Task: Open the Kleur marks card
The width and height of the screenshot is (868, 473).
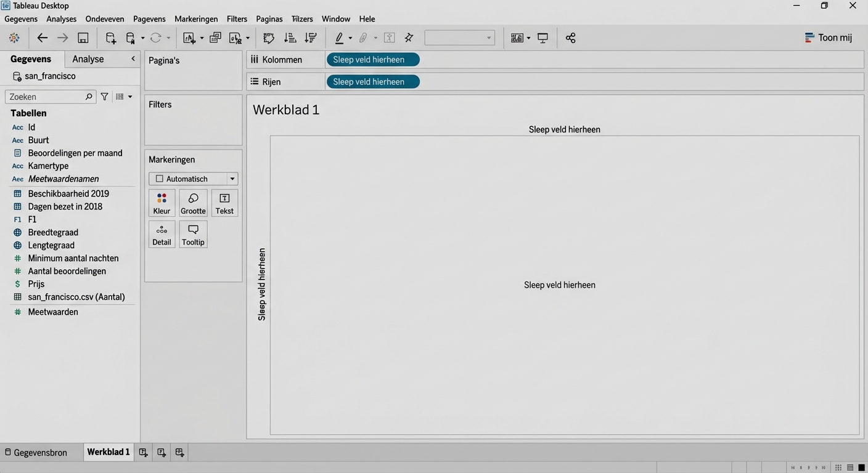Action: (x=162, y=203)
